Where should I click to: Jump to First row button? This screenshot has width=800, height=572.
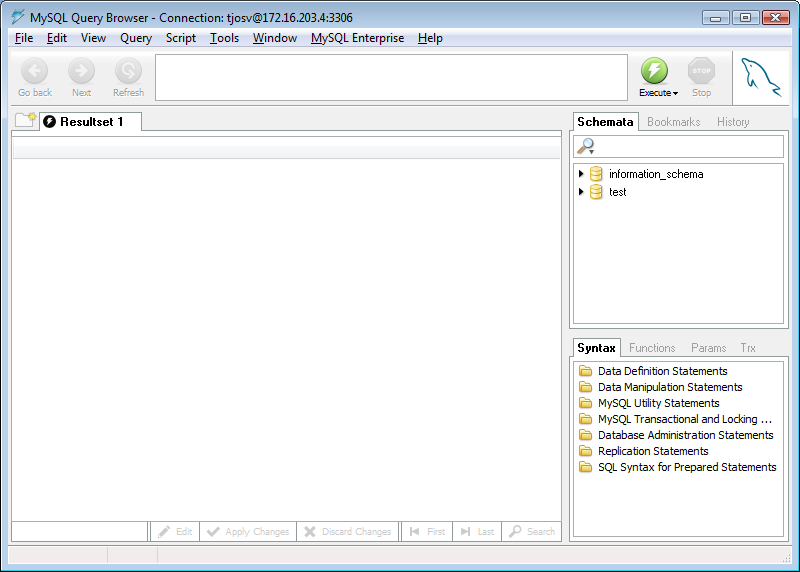428,532
